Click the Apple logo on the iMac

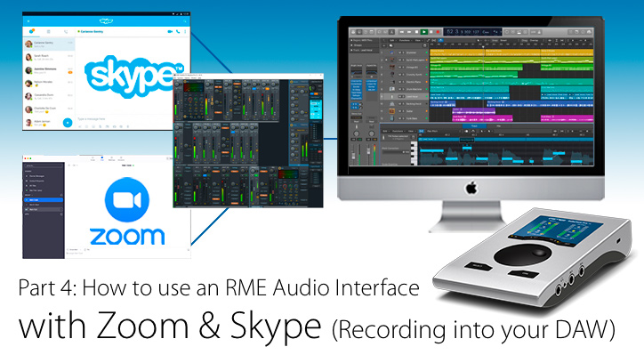tap(471, 189)
